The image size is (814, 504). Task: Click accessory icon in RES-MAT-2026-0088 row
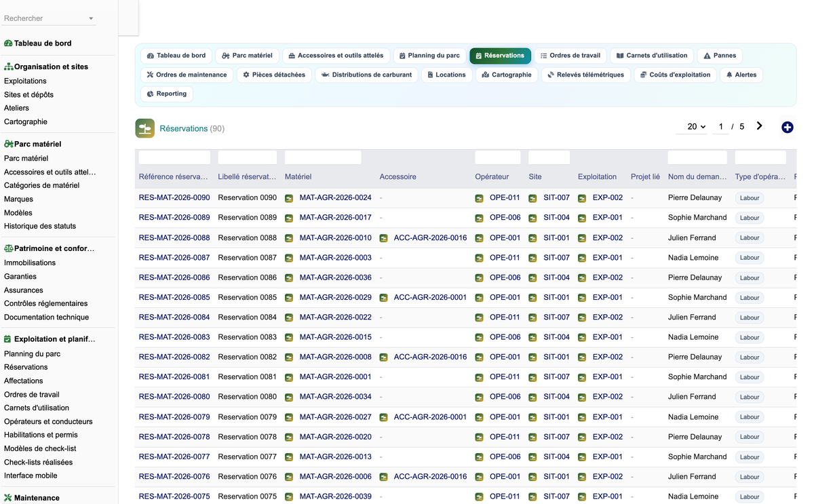(383, 238)
